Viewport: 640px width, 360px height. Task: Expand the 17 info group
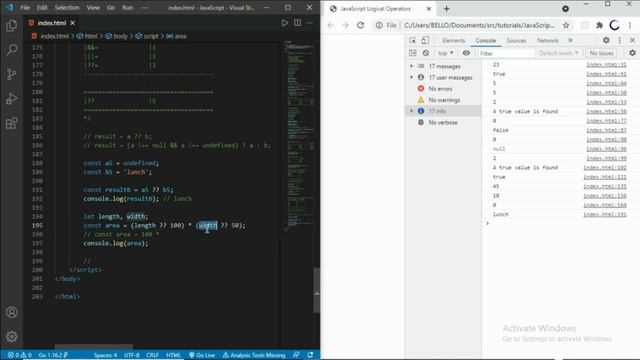[x=411, y=111]
